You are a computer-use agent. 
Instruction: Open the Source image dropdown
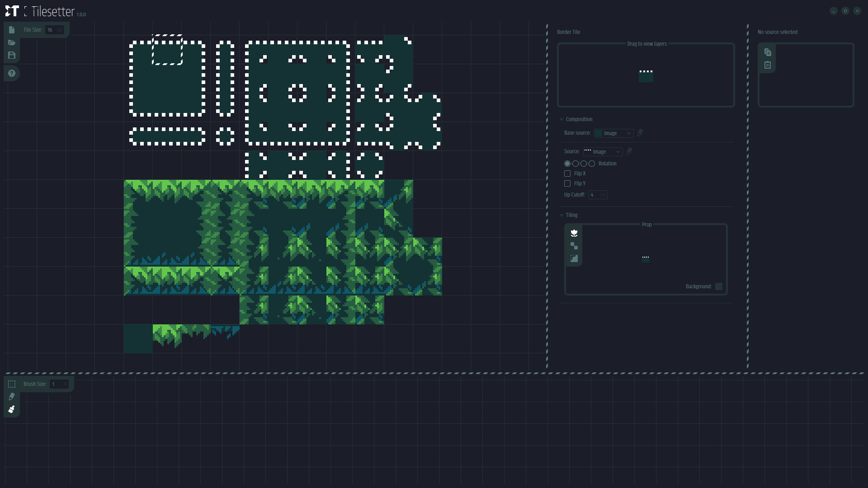point(604,151)
